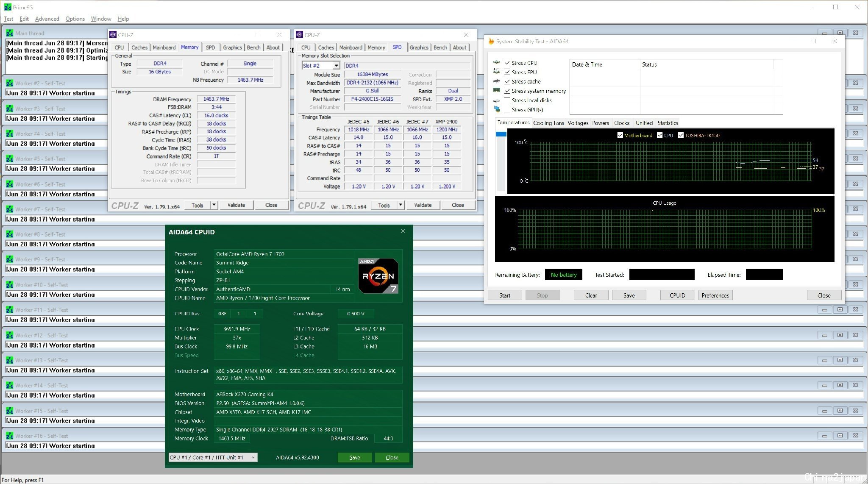This screenshot has width=868, height=484.
Task: Minimize the Worker #12 child window
Action: [824, 335]
